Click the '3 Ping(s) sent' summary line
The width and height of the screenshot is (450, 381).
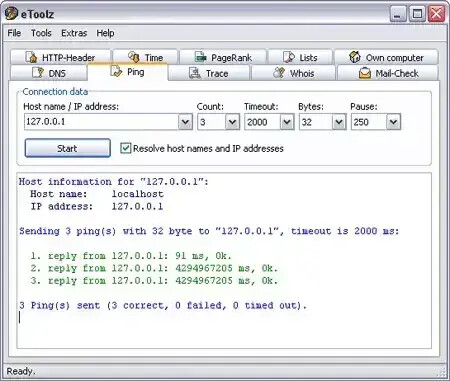[x=163, y=306]
